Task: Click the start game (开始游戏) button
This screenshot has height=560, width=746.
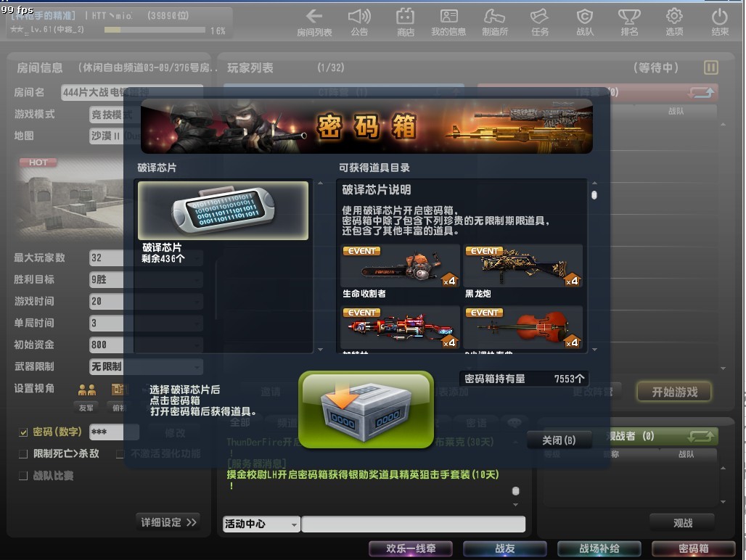Action: pyautogui.click(x=674, y=392)
